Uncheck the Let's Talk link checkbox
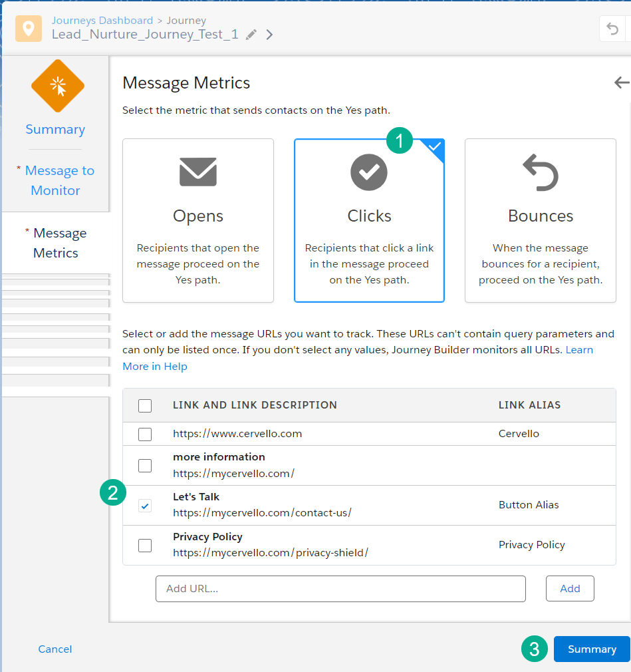This screenshot has height=672, width=631. (x=145, y=506)
